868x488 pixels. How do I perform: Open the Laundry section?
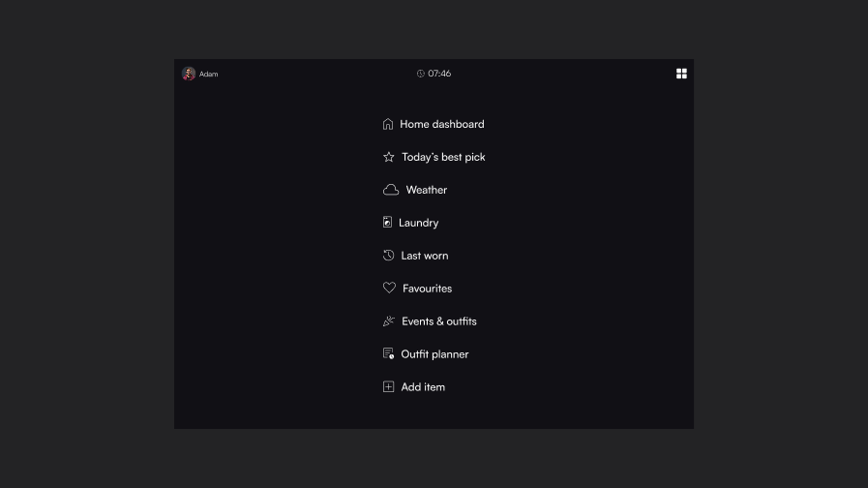click(x=419, y=223)
